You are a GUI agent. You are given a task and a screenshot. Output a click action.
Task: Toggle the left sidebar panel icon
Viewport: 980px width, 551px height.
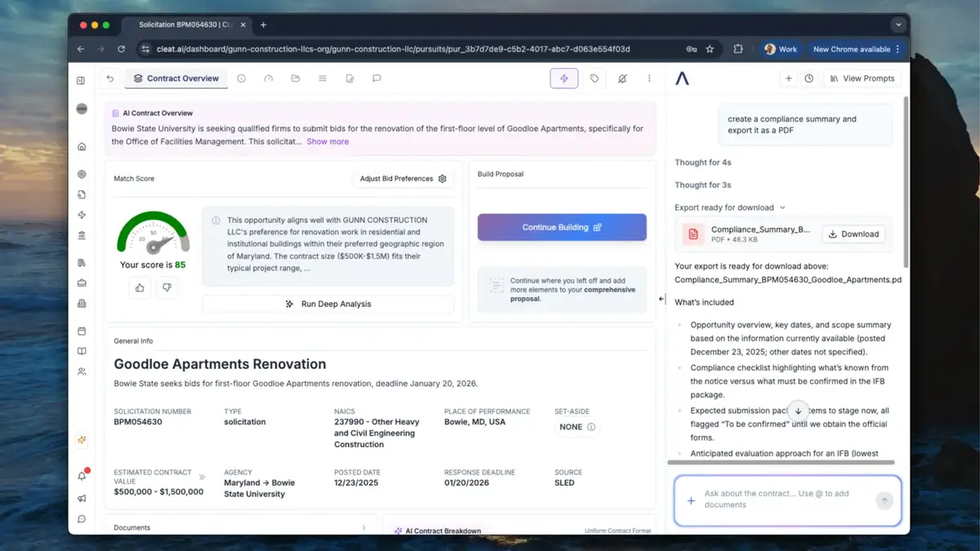pos(81,80)
